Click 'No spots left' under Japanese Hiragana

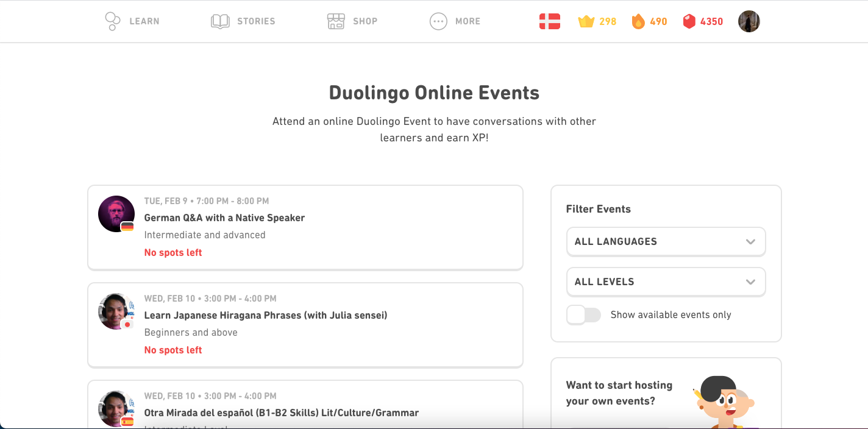coord(173,350)
